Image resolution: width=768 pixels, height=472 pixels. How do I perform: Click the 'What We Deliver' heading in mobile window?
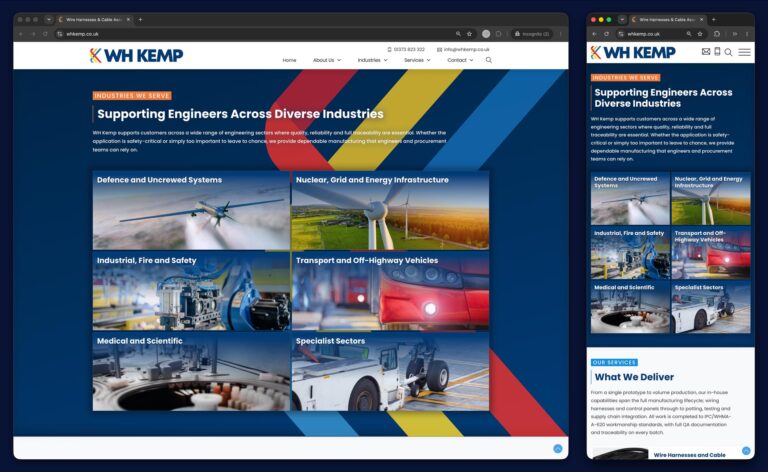634,377
